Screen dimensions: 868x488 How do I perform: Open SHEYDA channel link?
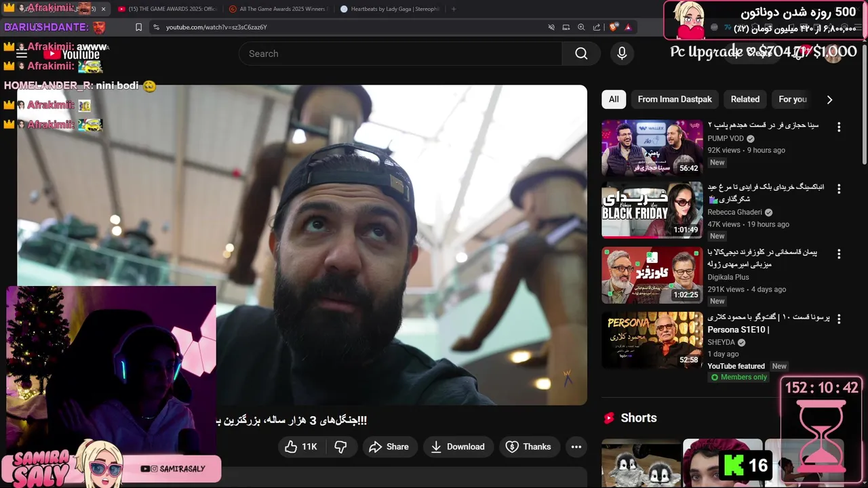pos(722,342)
